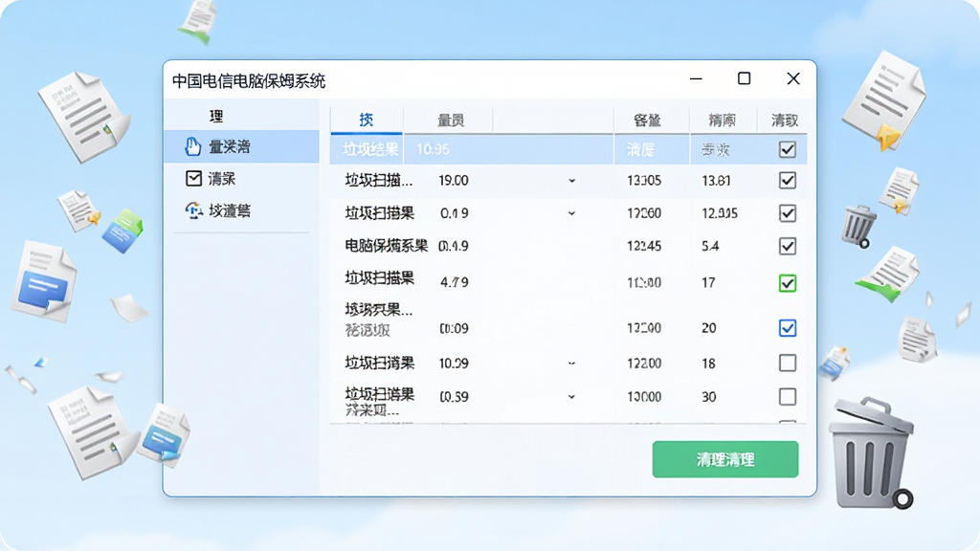Click the green 清理清理 button

tap(725, 459)
